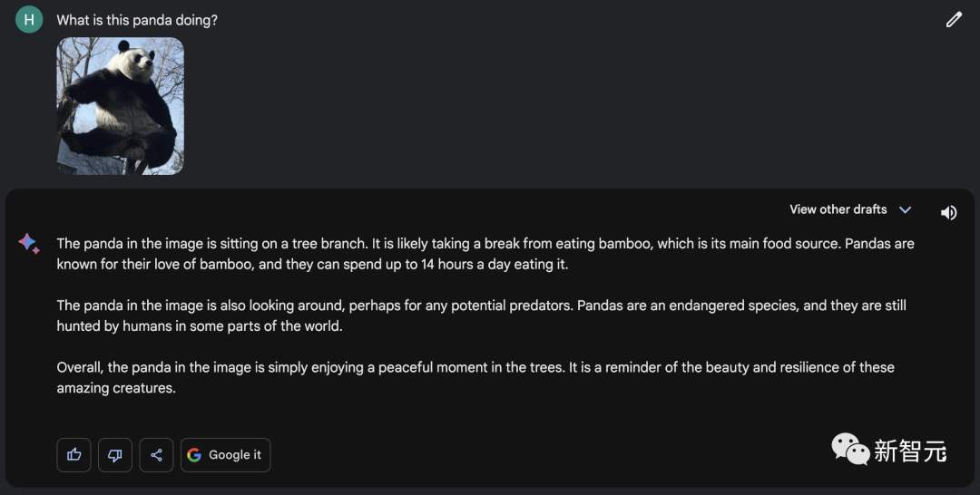Click the Google G logo
This screenshot has height=495, width=980.
(194, 455)
